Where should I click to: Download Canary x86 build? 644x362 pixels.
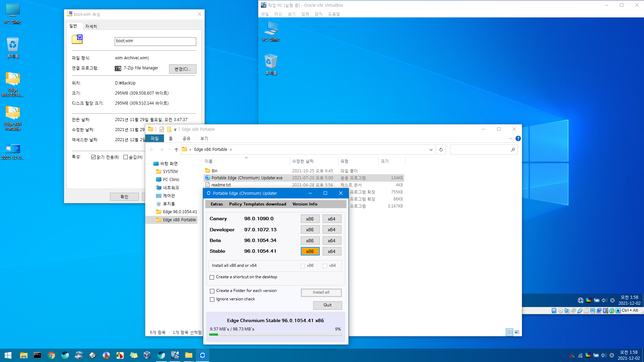pyautogui.click(x=310, y=219)
